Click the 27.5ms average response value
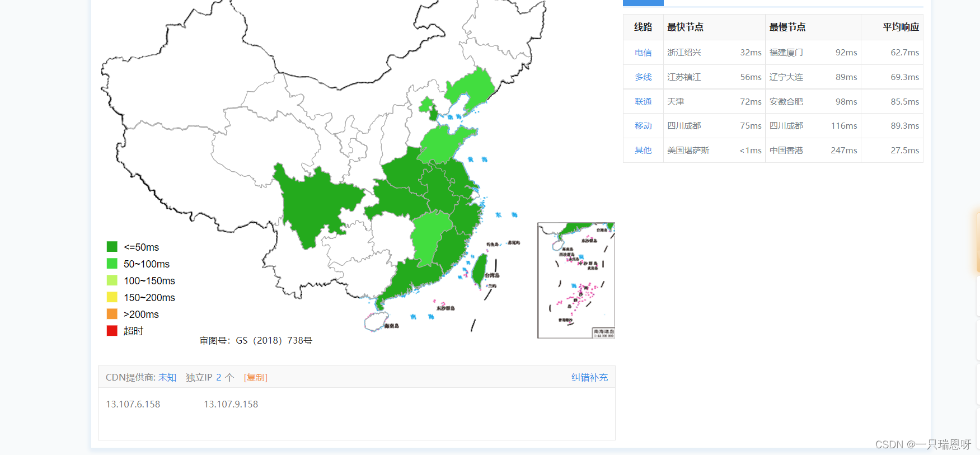 (905, 151)
